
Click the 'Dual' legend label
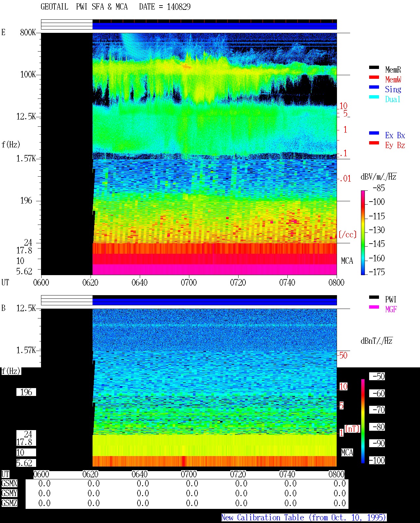(393, 99)
